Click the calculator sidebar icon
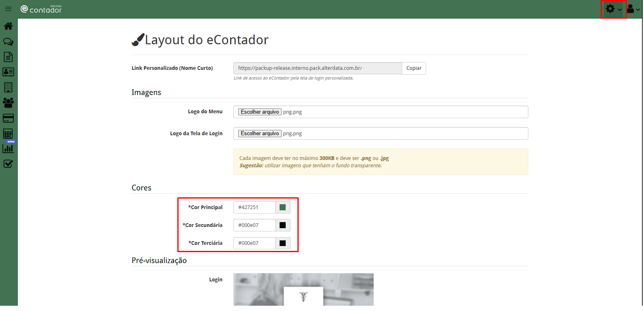This screenshot has width=644, height=311. click(8, 134)
